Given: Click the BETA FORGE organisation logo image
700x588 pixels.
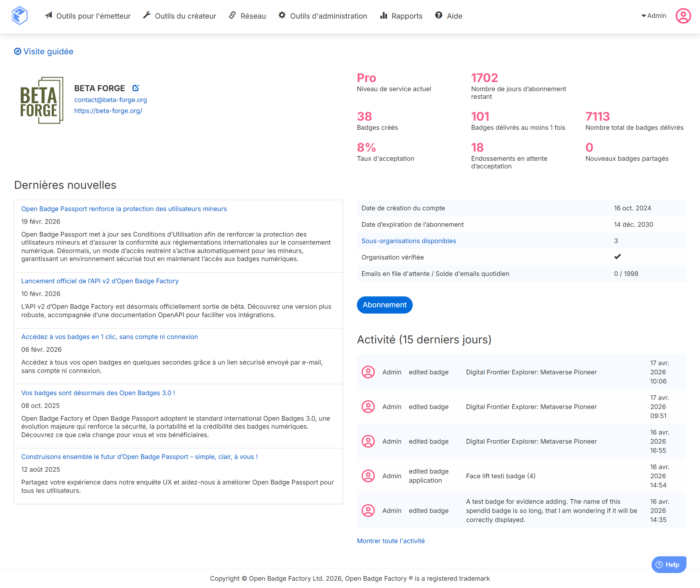Looking at the screenshot, I should pos(42,100).
